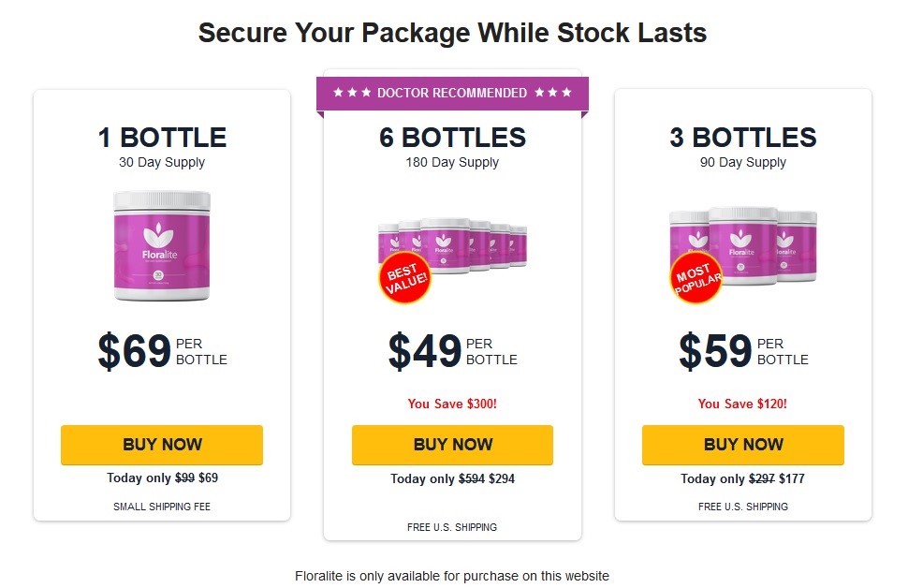Click the Today only $294 price line
The height and width of the screenshot is (588, 908).
(452, 478)
